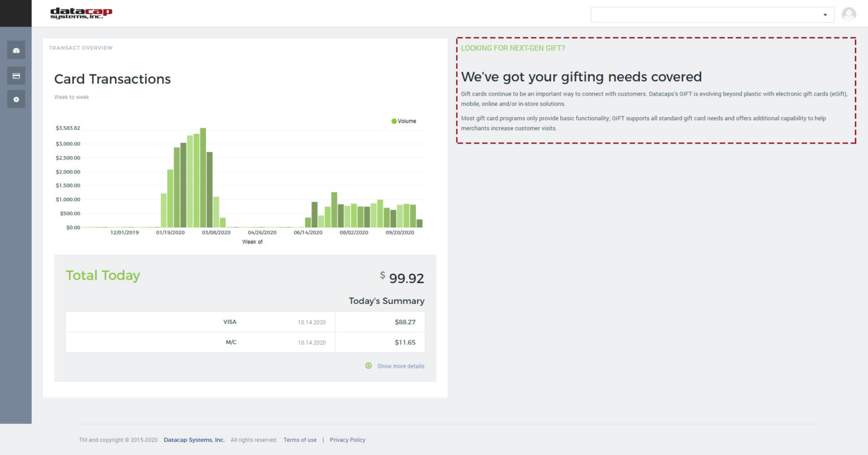
Task: Click the rightmost bar in the chart
Action: click(x=419, y=223)
